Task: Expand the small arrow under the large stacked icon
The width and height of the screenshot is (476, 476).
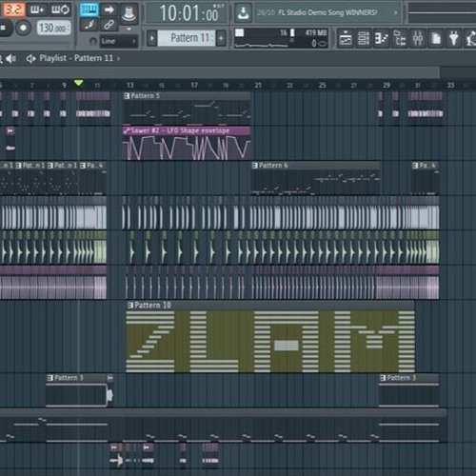Action: 129,30
